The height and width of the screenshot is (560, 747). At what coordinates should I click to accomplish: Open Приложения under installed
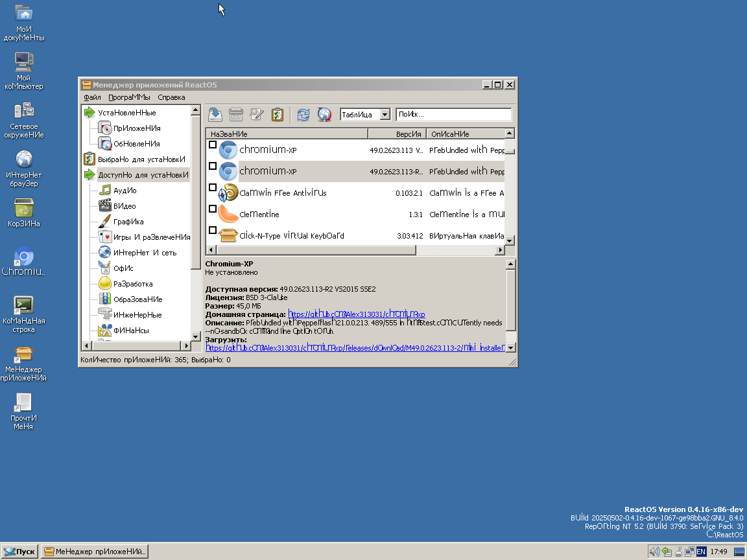(x=137, y=128)
